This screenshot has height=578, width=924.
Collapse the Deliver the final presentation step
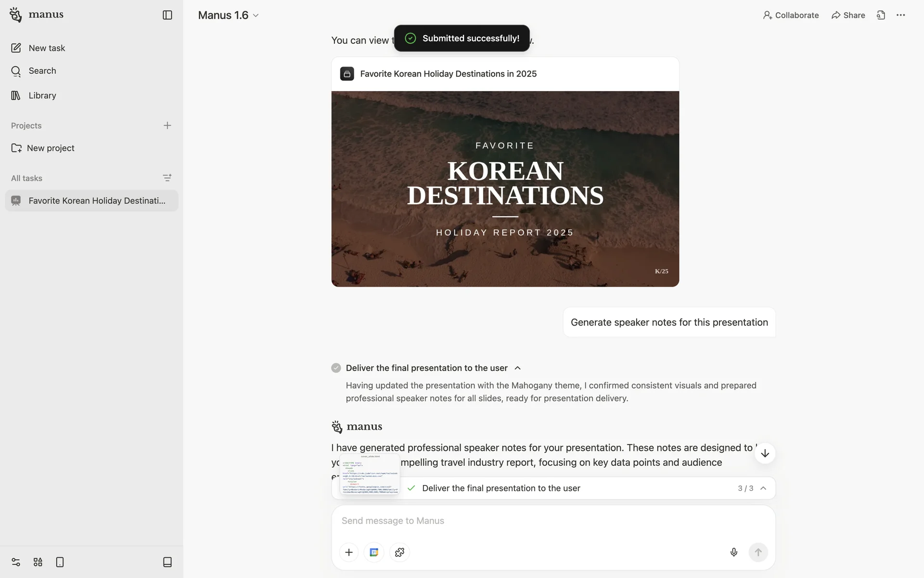(x=517, y=368)
